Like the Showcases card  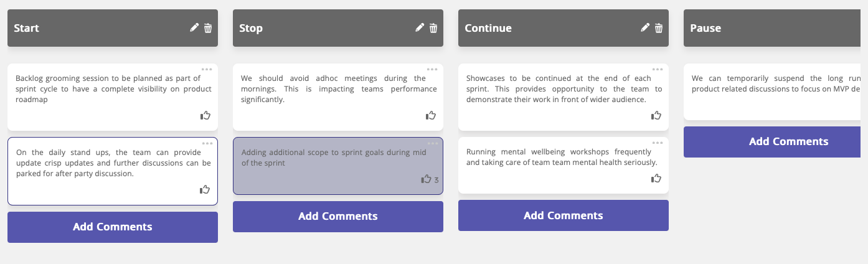[x=656, y=115]
